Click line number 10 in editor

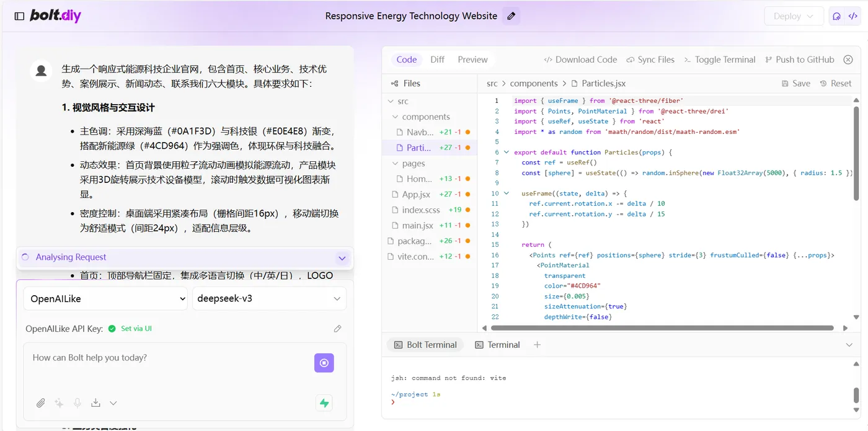click(495, 193)
